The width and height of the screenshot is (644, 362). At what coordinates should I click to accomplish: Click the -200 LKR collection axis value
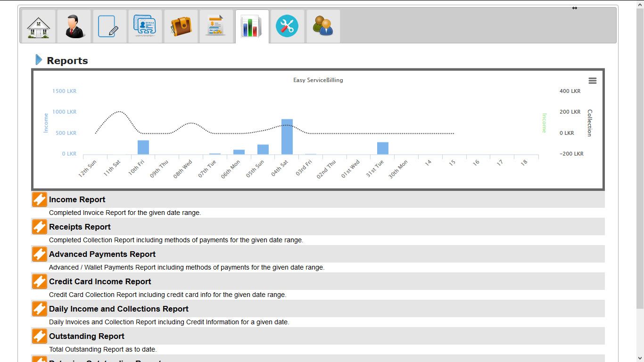[571, 154]
